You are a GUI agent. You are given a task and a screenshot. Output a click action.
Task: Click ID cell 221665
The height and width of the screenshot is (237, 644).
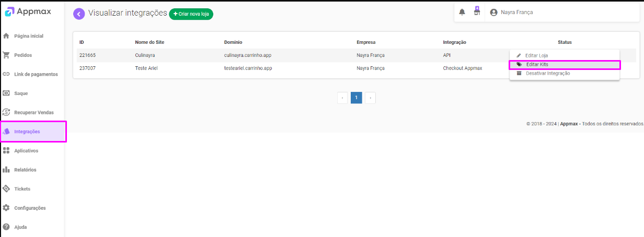87,55
